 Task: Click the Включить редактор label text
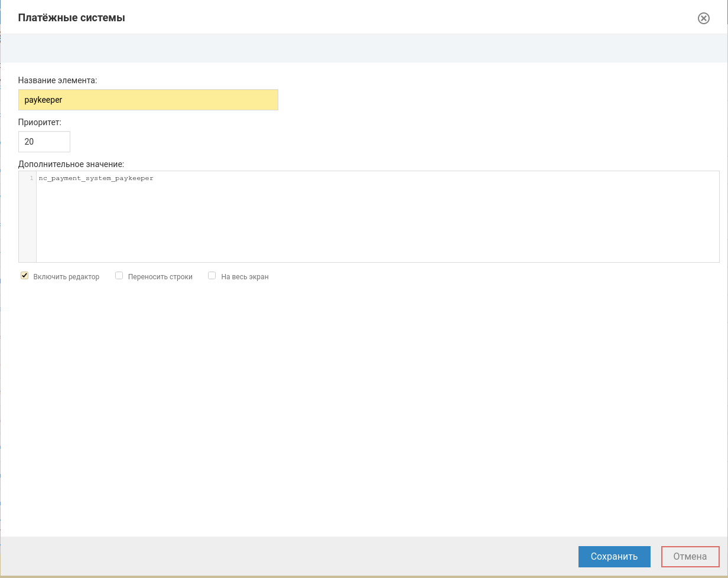(66, 277)
